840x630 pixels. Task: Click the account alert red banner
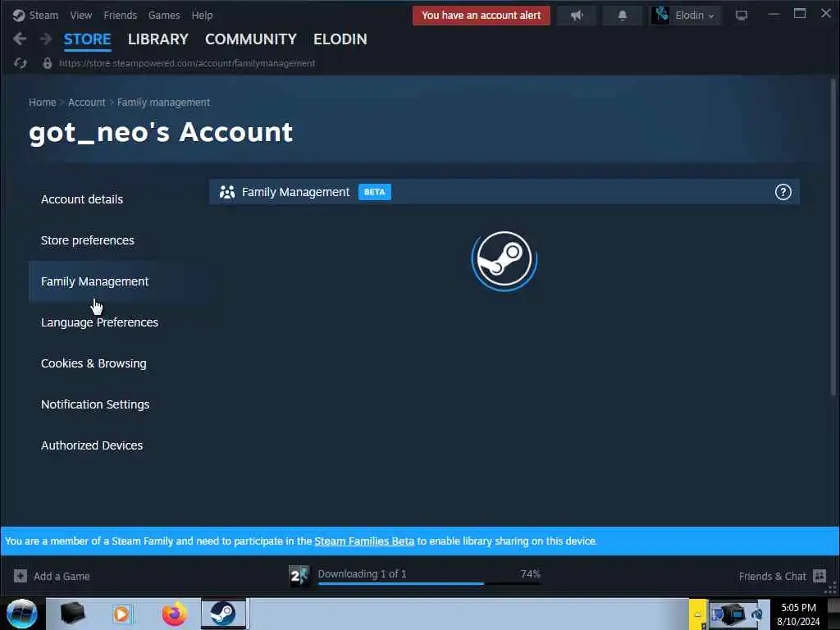click(x=481, y=15)
